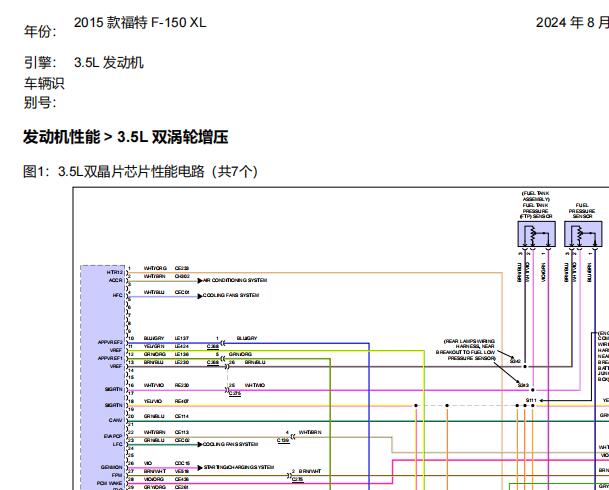Click the HFC pin label
This screenshot has height=490, width=609.
[118, 295]
